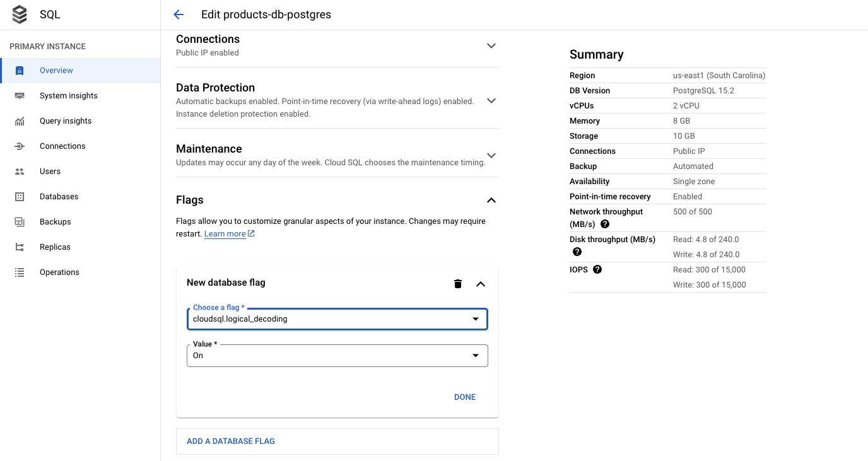Go to Replicas in the sidebar

[x=55, y=247]
